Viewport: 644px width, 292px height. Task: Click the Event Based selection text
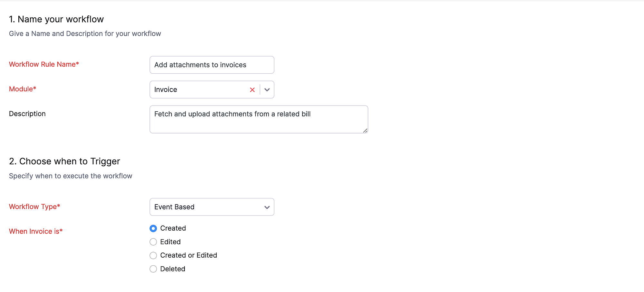pos(174,207)
